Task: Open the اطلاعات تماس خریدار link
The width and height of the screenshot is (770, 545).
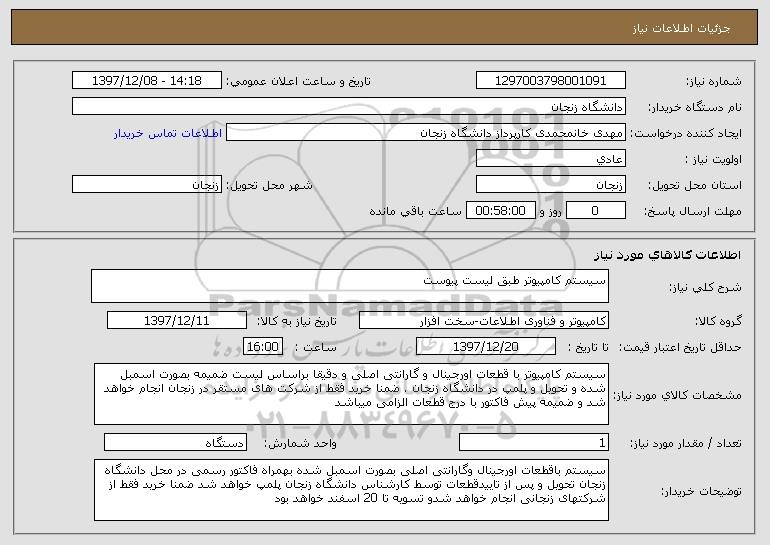Action: pyautogui.click(x=167, y=133)
